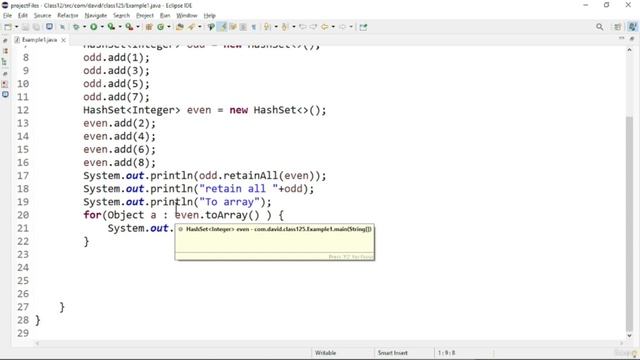Open the File menu
640x360 pixels.
pos(7,16)
